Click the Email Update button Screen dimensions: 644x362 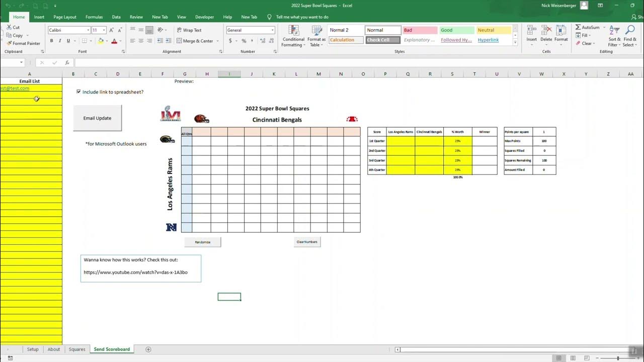click(97, 118)
